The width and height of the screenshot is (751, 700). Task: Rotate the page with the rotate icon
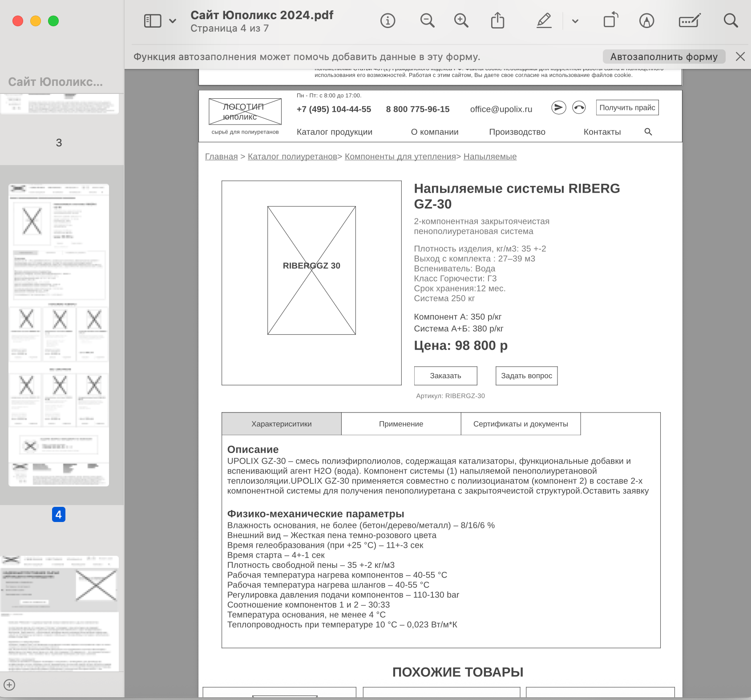tap(611, 20)
